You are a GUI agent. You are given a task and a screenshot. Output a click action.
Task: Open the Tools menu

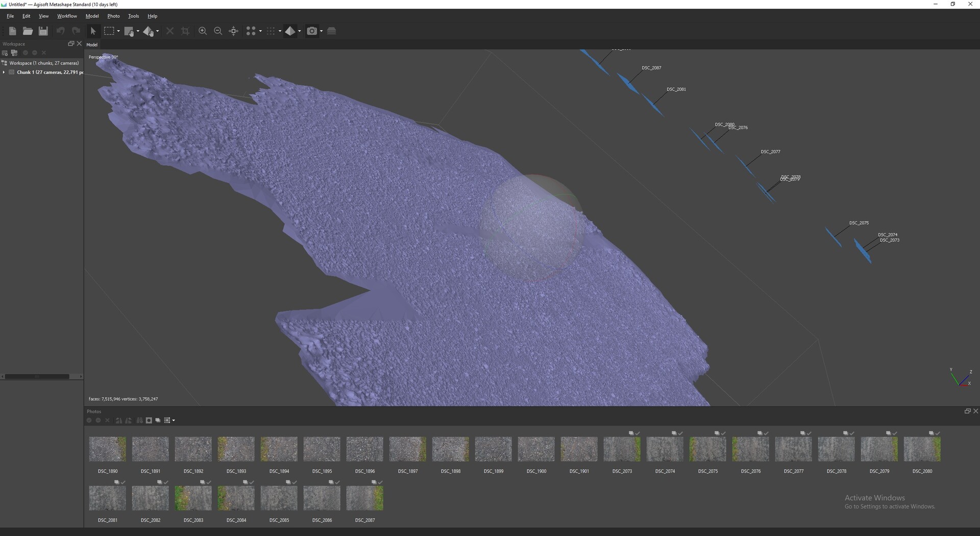[x=133, y=16]
